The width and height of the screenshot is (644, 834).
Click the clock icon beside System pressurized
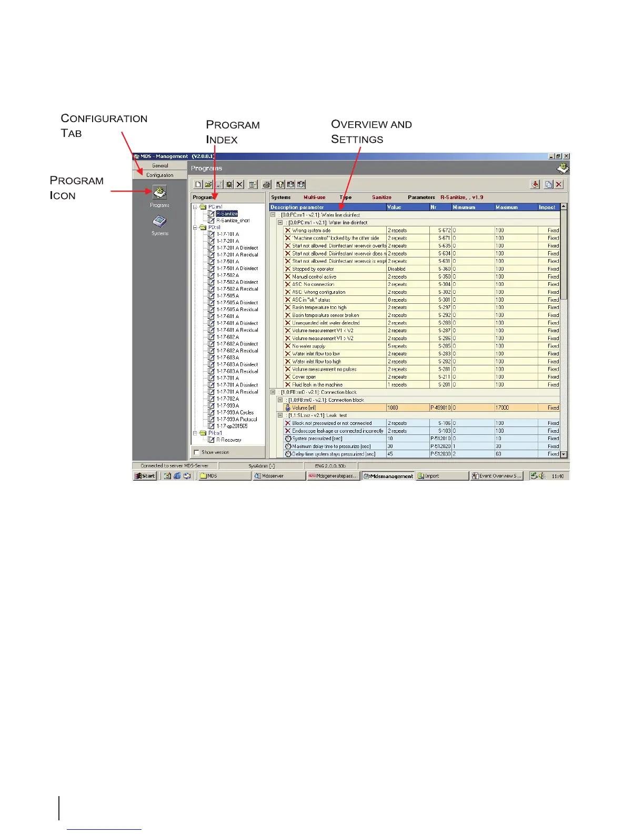[x=288, y=439]
